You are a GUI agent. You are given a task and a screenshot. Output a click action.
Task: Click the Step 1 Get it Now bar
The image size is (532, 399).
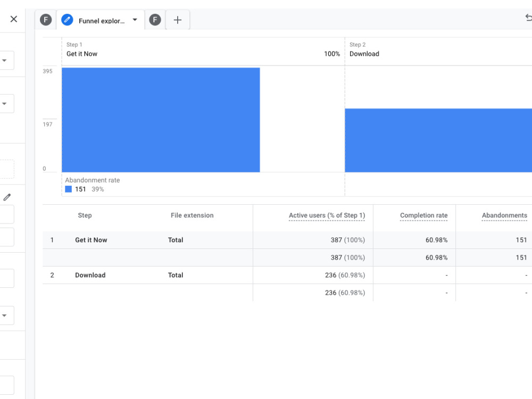coord(161,120)
